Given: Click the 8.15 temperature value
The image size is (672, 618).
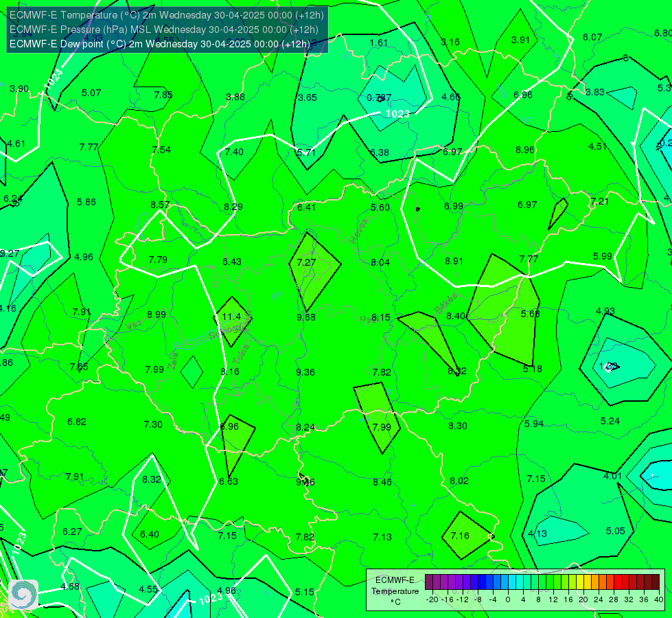Looking at the screenshot, I should [x=380, y=317].
